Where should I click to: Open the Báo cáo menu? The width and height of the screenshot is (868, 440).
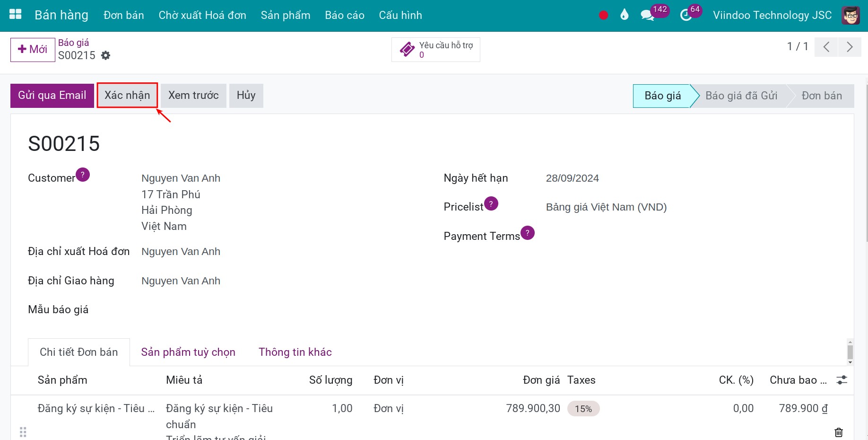pyautogui.click(x=345, y=15)
